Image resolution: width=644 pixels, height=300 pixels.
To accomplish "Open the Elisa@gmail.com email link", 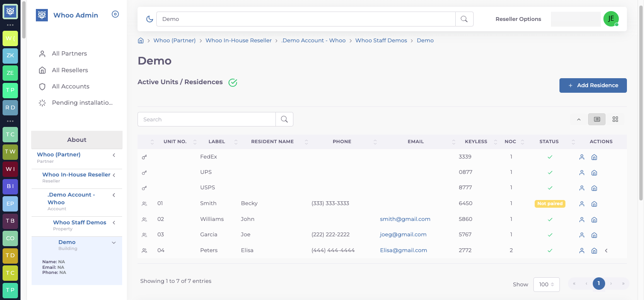I will [404, 250].
